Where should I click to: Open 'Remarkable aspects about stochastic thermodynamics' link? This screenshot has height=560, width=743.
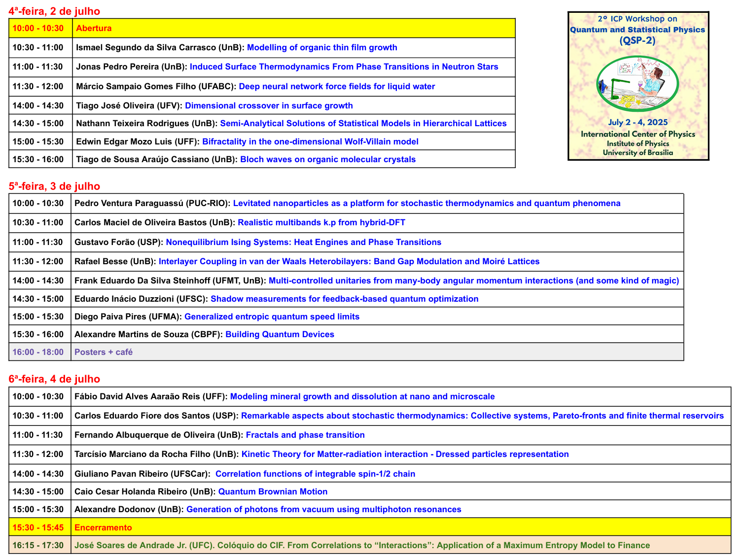point(482,416)
